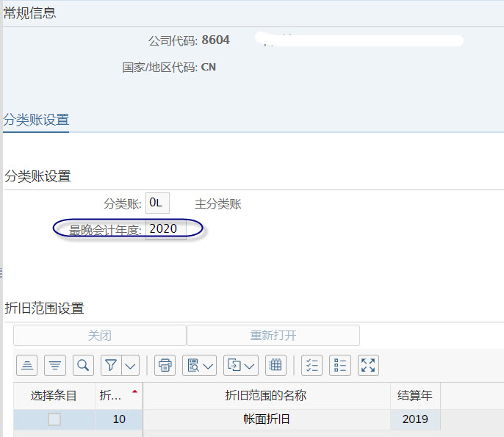Image resolution: width=504 pixels, height=437 pixels.
Task: Click the 常规信息 section heading
Action: (29, 13)
